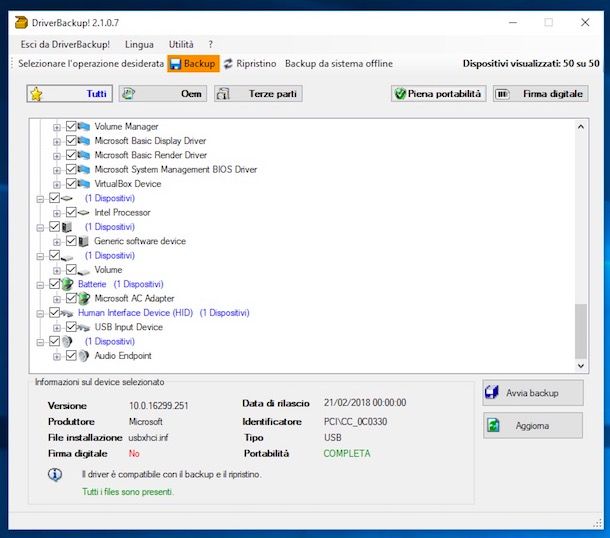
Task: Click the star icon on Tutti button
Action: point(36,94)
